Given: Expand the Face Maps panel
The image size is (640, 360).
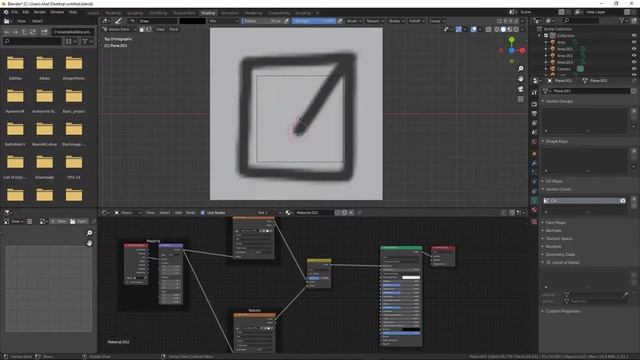Looking at the screenshot, I should point(556,222).
